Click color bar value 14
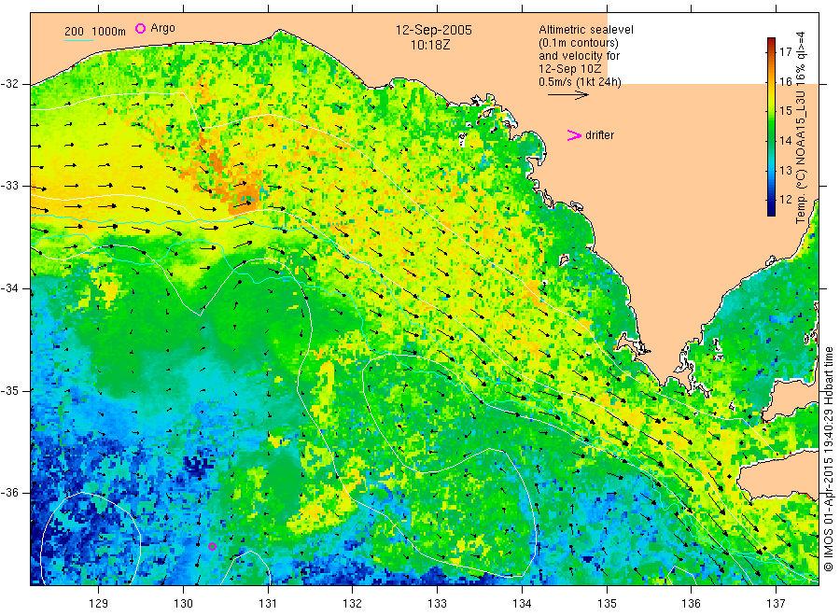The height and width of the screenshot is (616, 840). (785, 141)
